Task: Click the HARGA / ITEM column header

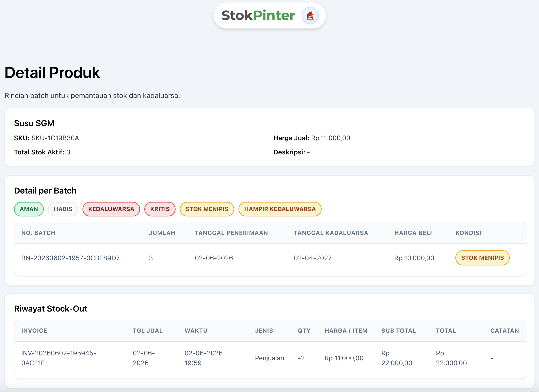Action: pos(346,330)
